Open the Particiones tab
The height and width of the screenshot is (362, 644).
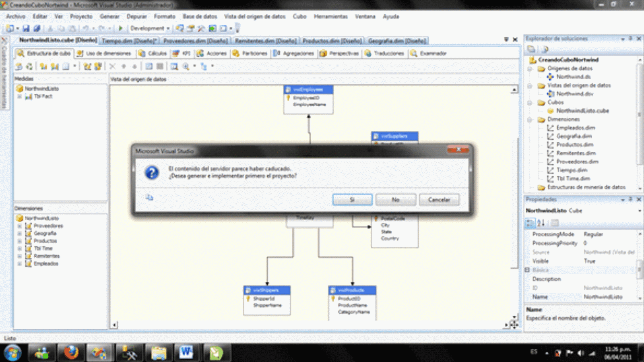[250, 53]
